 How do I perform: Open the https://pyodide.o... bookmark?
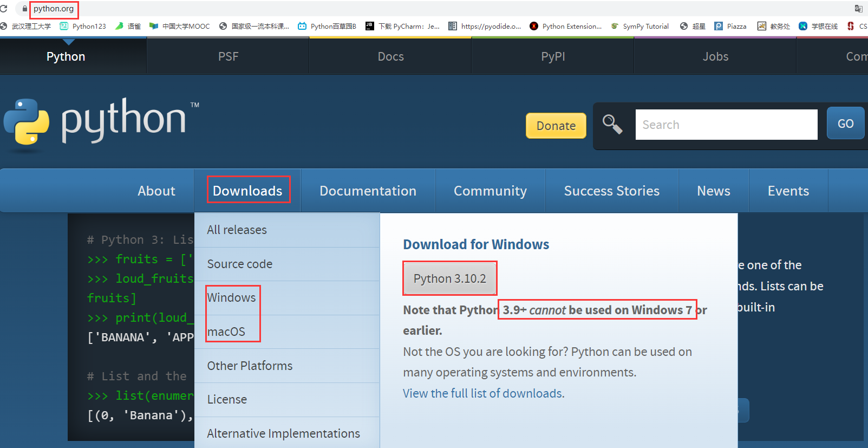[485, 26]
